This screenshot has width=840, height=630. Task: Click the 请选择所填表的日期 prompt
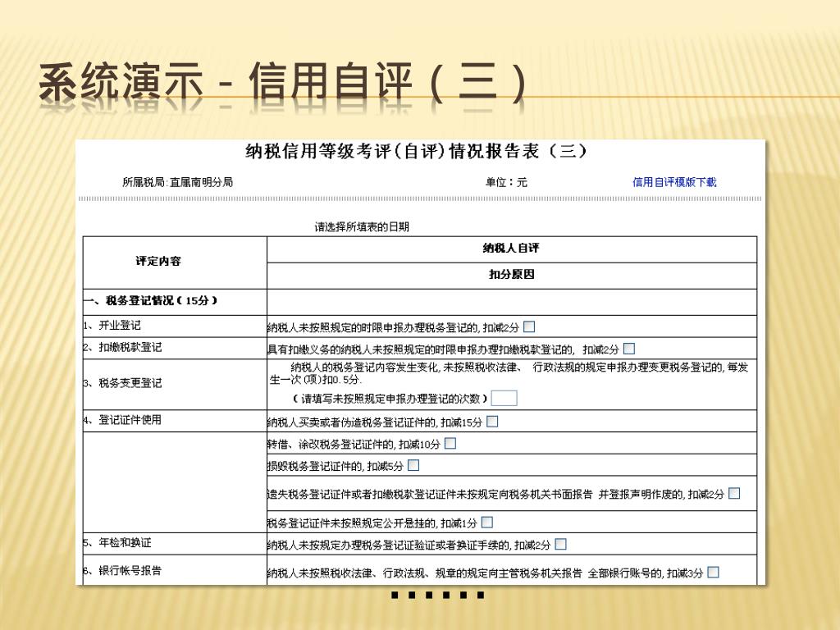coord(362,226)
